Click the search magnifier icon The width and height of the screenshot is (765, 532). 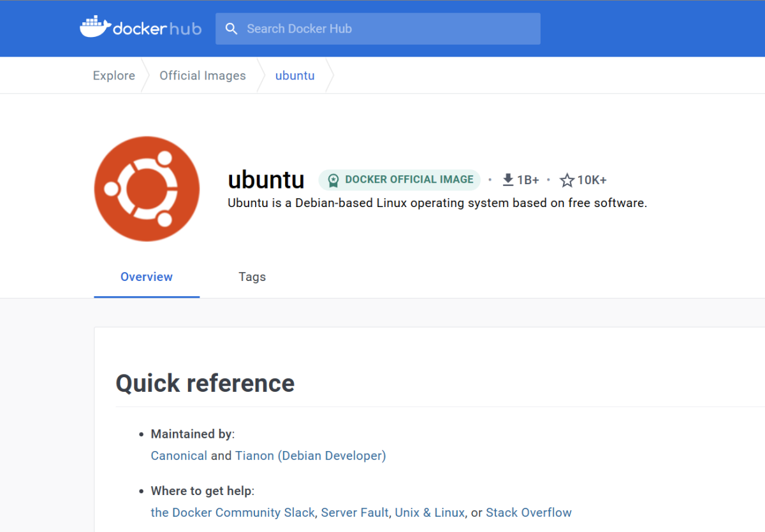coord(231,29)
